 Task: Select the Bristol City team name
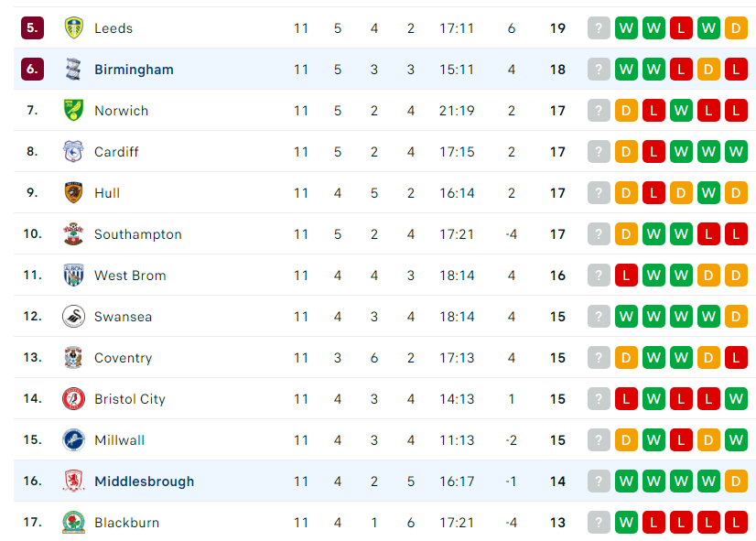tap(130, 399)
